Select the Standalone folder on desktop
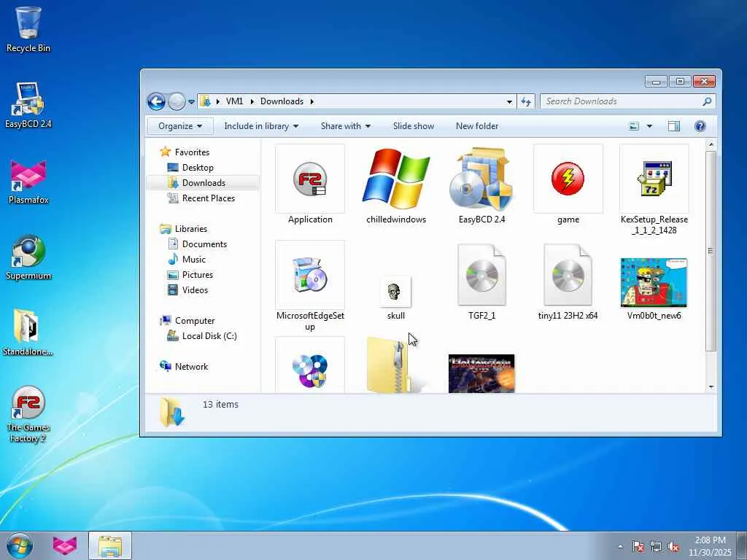Screen dimensions: 747x560 click(x=27, y=332)
